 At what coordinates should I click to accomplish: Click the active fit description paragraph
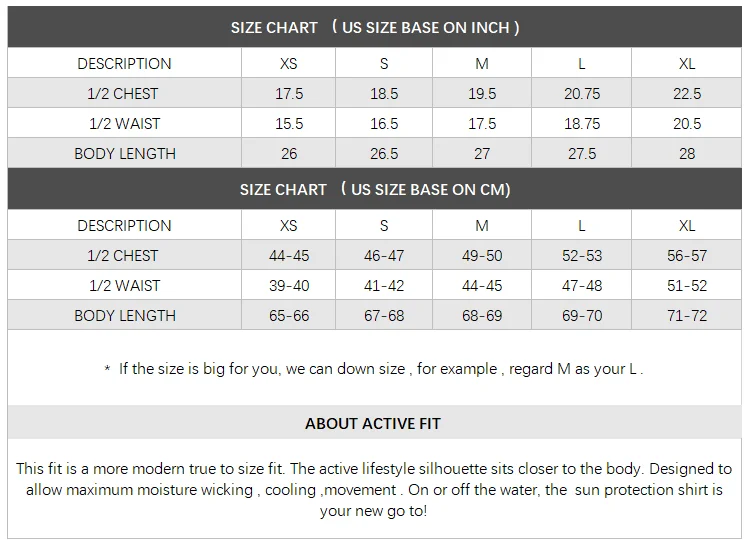pos(375,489)
